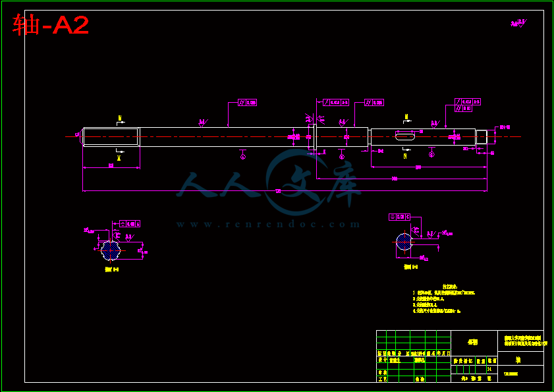The image size is (554, 392).
Task: Select the drawing number below the part name
Action: click(511, 374)
